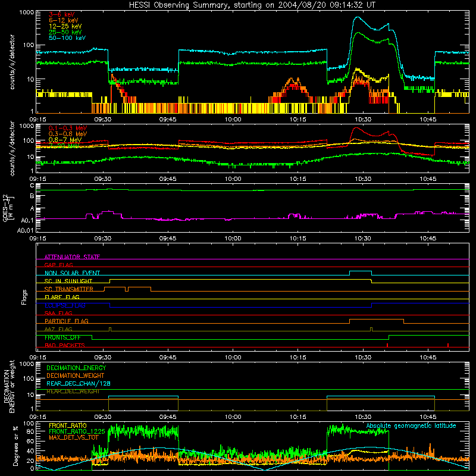Viewport: 476px width, 476px height.
Task: Click the '25-50 keV' legend label
Action: 65,32
